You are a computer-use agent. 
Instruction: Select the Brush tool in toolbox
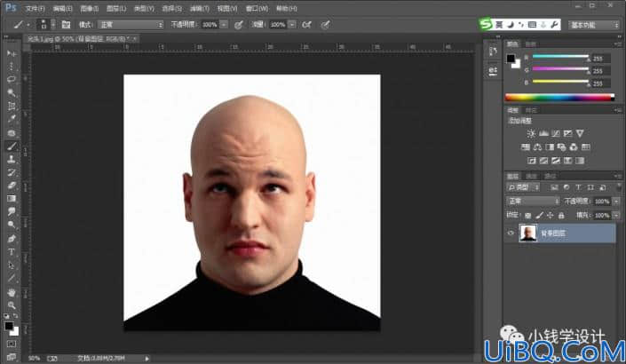12,146
